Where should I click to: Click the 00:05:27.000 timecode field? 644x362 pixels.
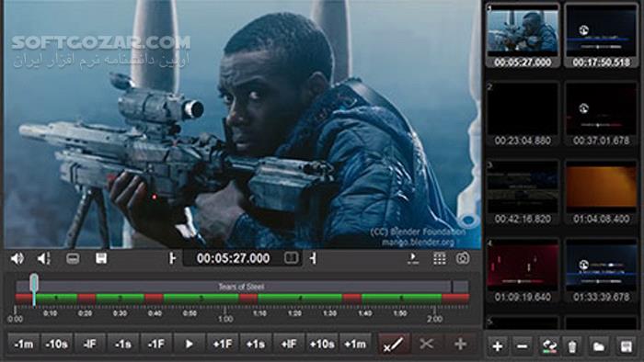click(234, 258)
